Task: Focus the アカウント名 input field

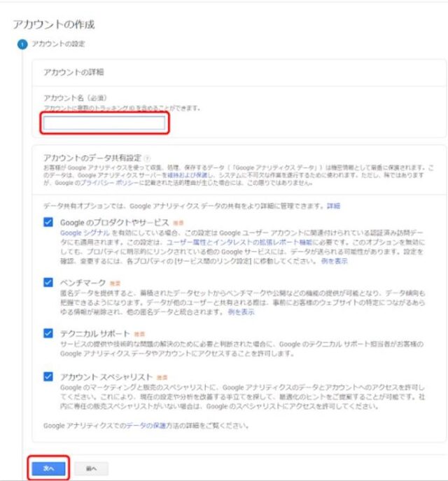Action: (104, 123)
